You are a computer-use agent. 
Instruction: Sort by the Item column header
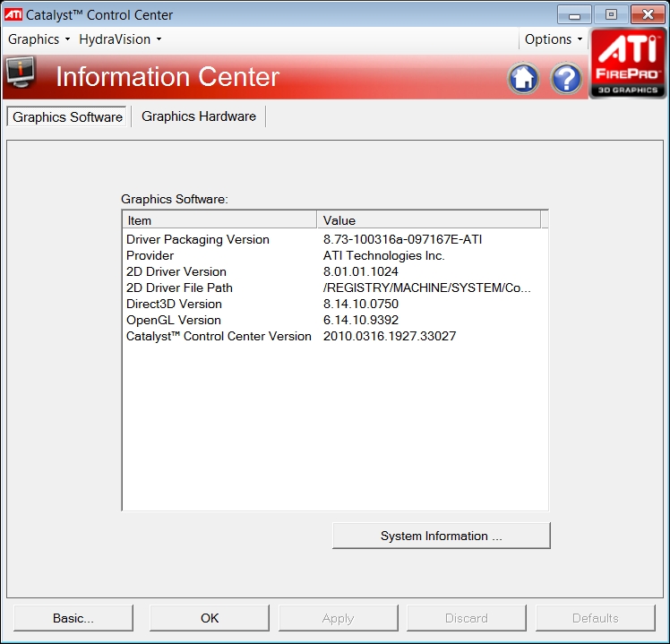[x=219, y=220]
